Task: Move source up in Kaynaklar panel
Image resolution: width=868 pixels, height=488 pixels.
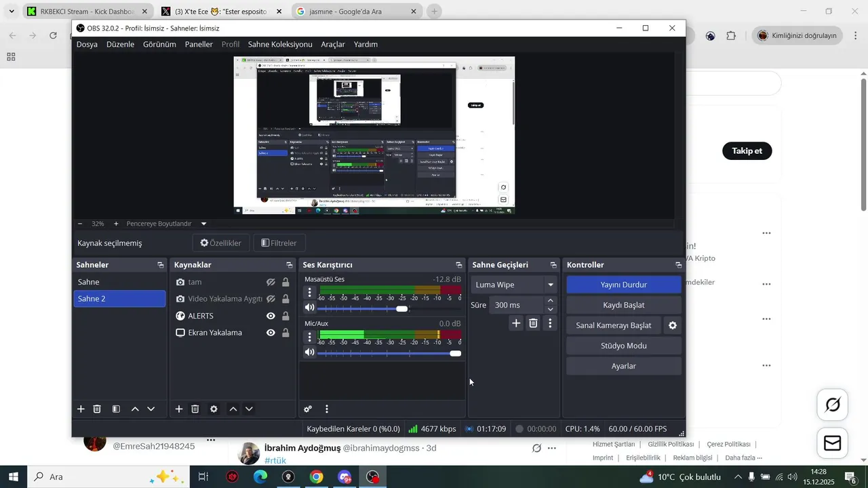Action: coord(233,409)
